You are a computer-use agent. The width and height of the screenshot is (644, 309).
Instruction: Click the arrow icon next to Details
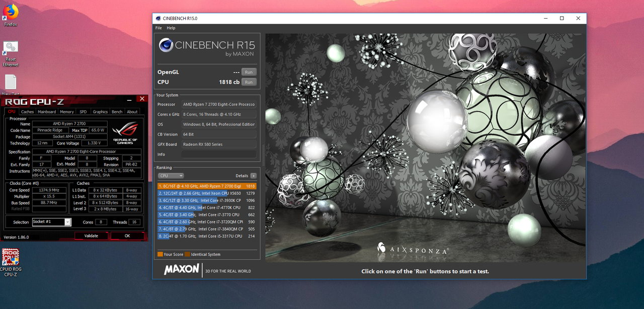click(x=253, y=176)
